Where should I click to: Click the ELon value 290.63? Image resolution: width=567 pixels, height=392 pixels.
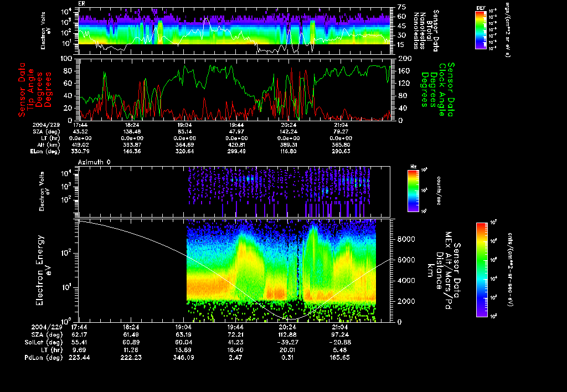pos(341,151)
